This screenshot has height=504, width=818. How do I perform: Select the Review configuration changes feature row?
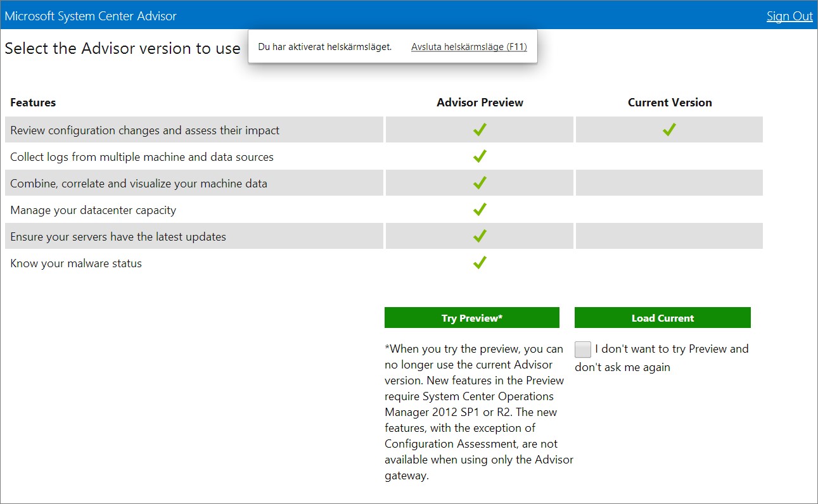pos(194,130)
